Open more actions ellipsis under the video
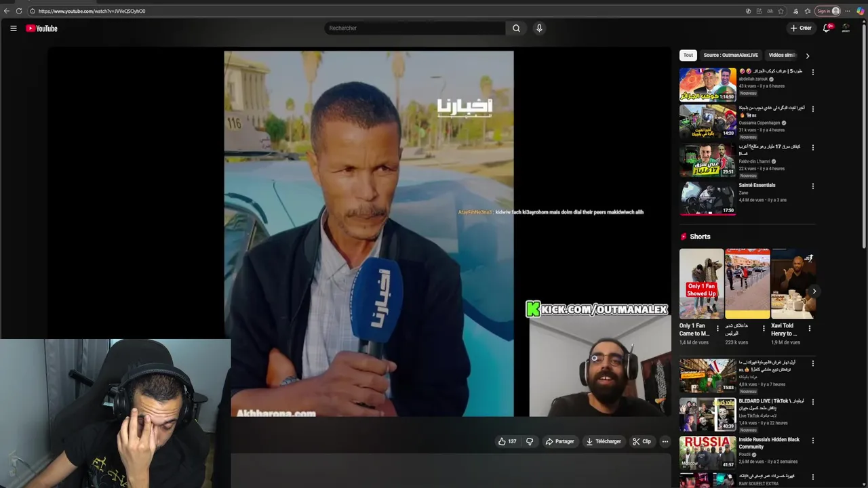Image resolution: width=868 pixels, height=488 pixels. click(665, 441)
